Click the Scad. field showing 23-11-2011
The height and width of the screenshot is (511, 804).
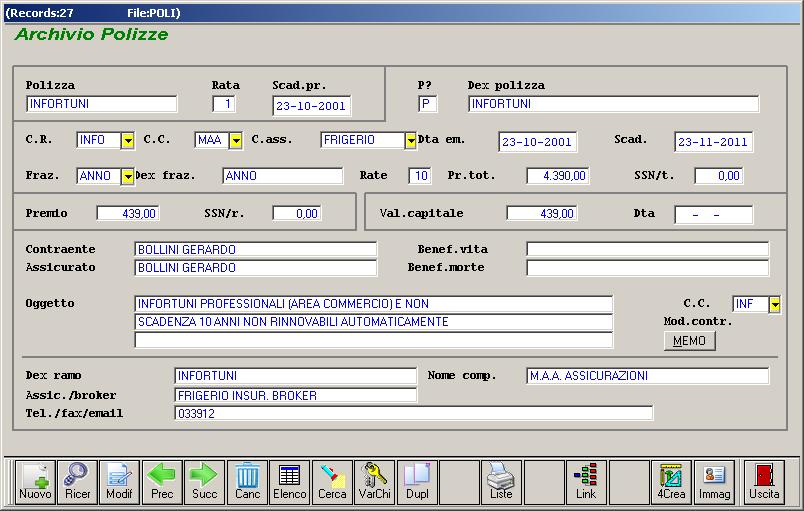pyautogui.click(x=713, y=142)
